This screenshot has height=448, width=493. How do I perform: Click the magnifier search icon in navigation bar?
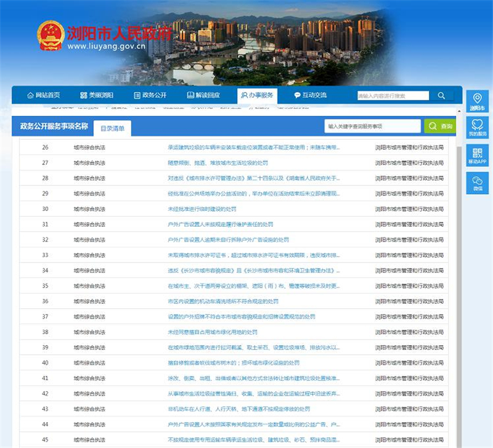pos(441,96)
